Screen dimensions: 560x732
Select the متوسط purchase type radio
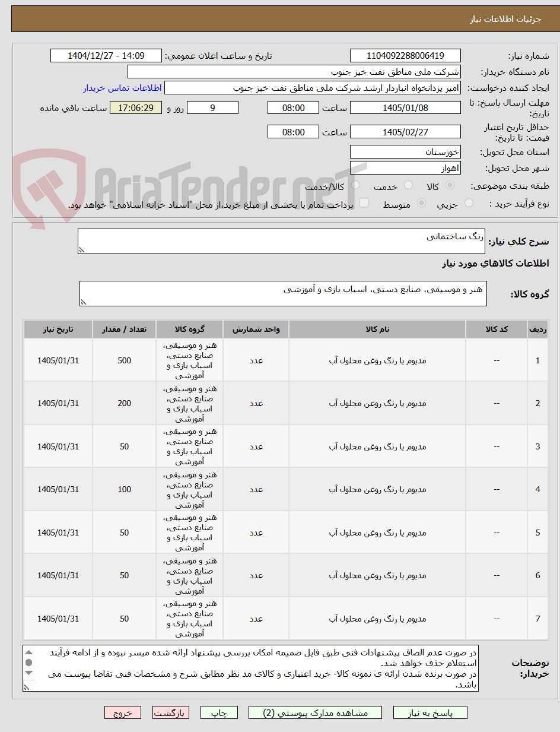pos(421,203)
